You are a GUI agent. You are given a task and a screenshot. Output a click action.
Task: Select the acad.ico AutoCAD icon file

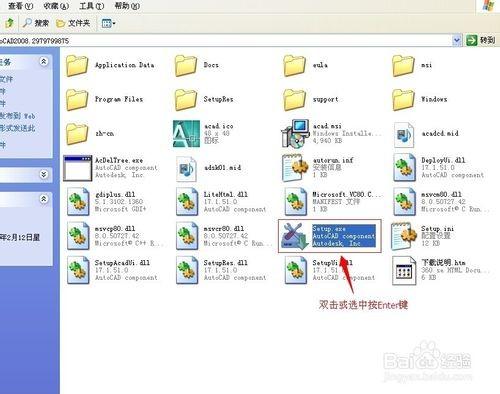coord(186,134)
